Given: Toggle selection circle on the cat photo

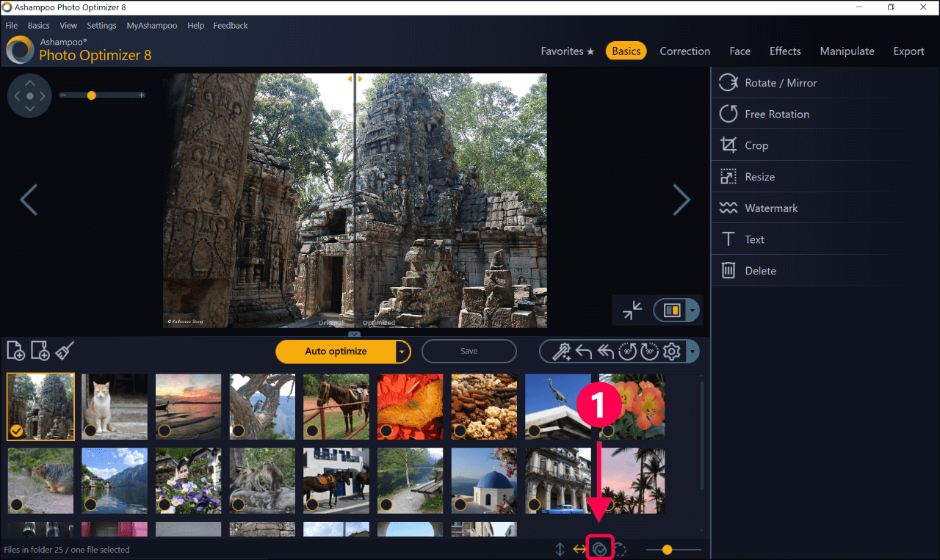Looking at the screenshot, I should click(x=90, y=430).
